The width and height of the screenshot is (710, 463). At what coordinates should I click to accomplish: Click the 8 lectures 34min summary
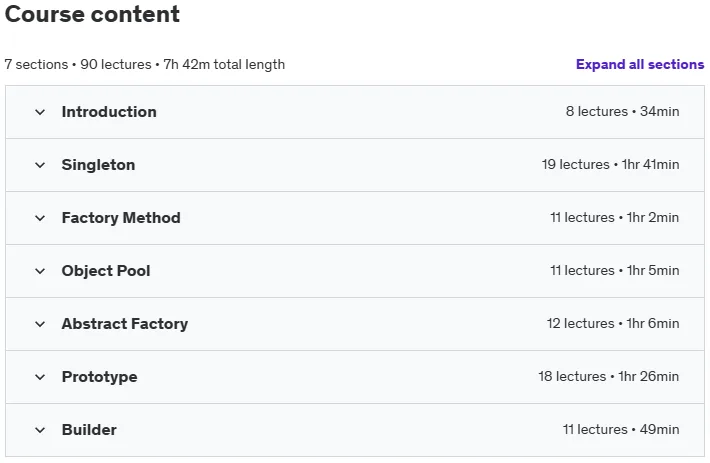point(622,111)
